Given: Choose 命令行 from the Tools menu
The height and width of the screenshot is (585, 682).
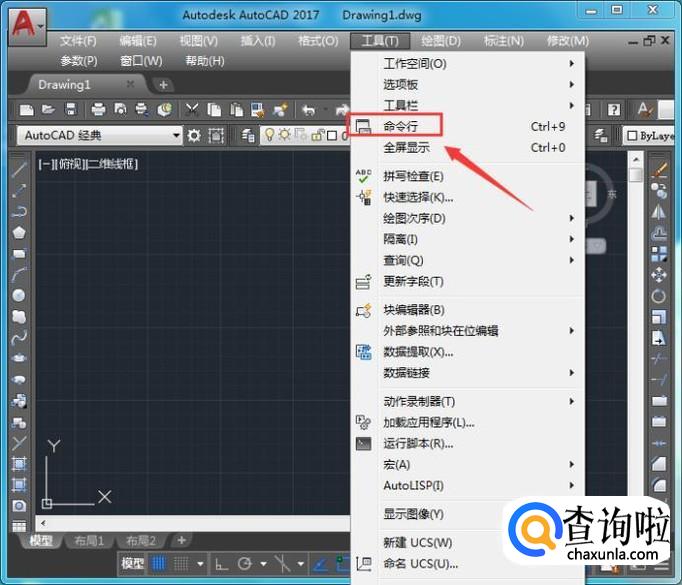Looking at the screenshot, I should [468, 126].
